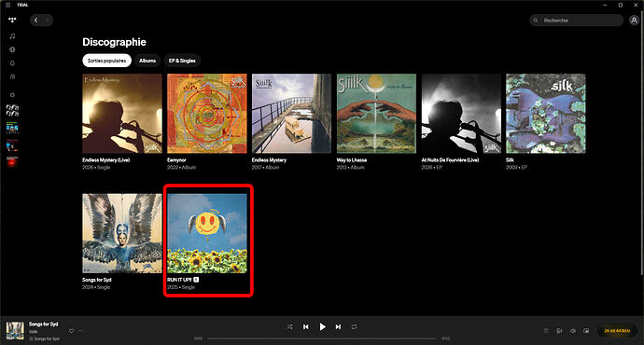Click the small circle icon in sidebar
The width and height of the screenshot is (644, 345).
(12, 95)
